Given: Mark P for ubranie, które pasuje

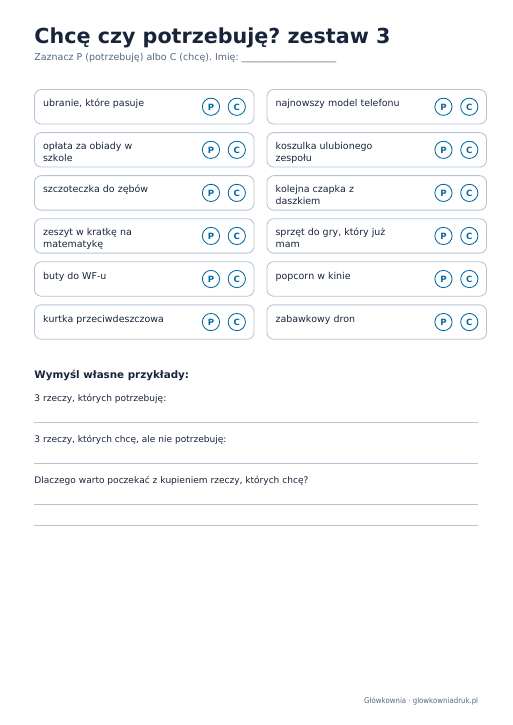Looking at the screenshot, I should click(211, 107).
